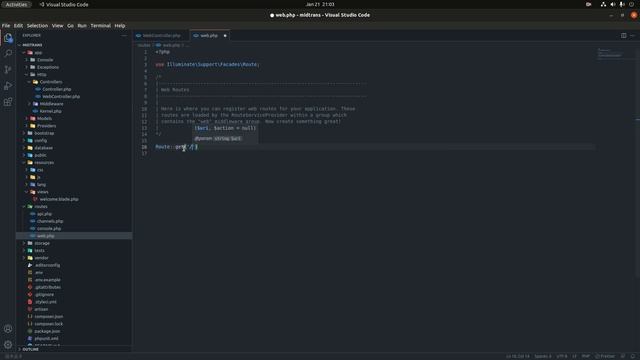Switch to the WebController.php editor tab
This screenshot has height=360, width=640.
161,36
